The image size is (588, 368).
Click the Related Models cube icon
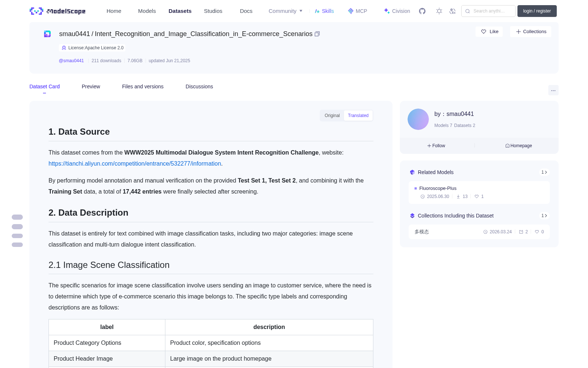(412, 172)
